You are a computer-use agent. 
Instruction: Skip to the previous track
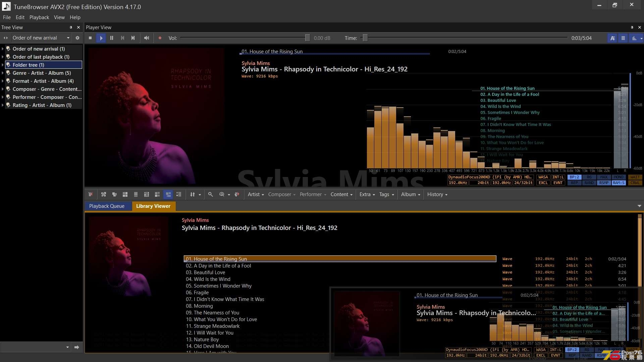pos(122,38)
